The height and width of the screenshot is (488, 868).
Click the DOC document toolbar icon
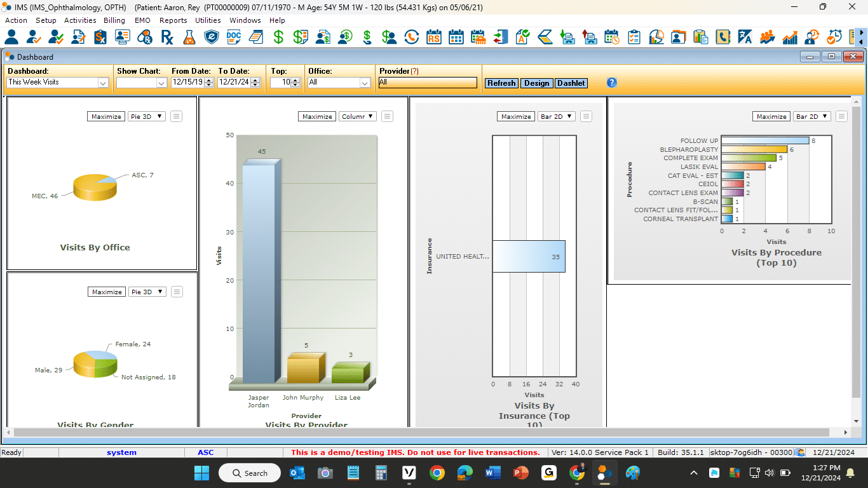(x=234, y=37)
